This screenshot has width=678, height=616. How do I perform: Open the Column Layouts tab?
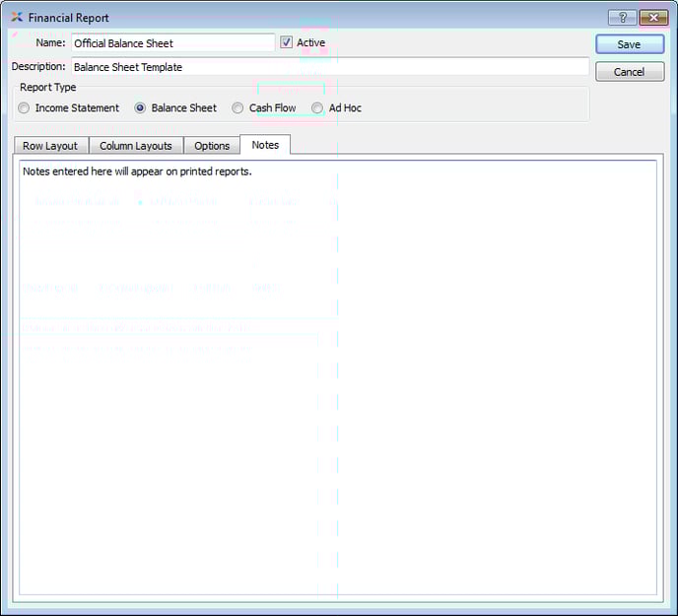(136, 146)
